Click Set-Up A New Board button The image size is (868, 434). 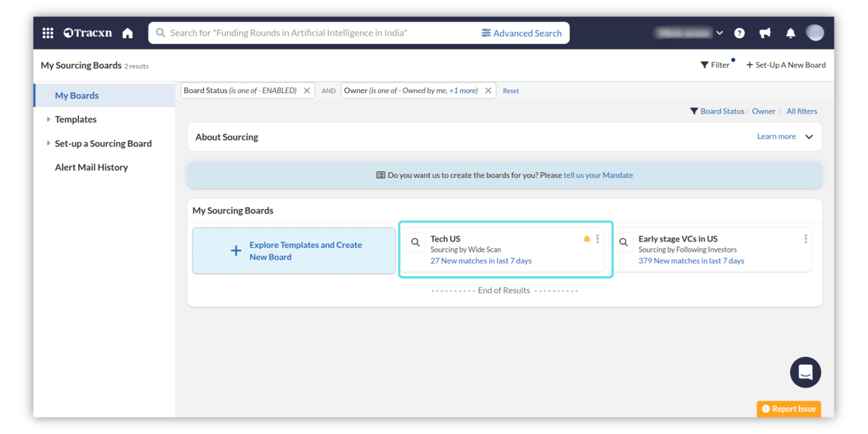tap(786, 65)
